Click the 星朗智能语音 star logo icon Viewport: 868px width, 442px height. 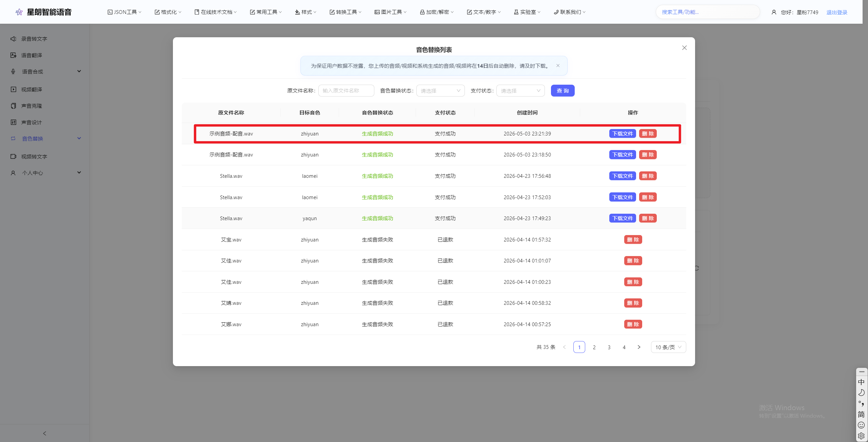point(19,12)
